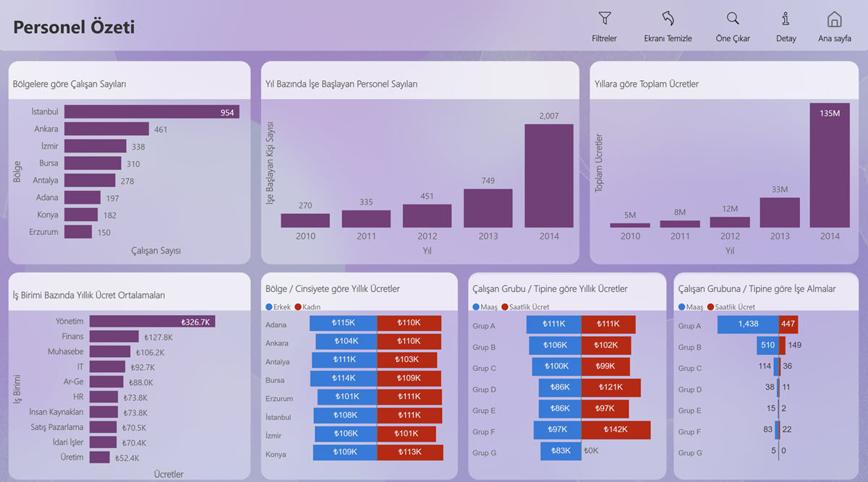Click Saatlik Ücret legend in İşe Almalar chart
Viewport: 868px width, 482px height.
point(731,307)
